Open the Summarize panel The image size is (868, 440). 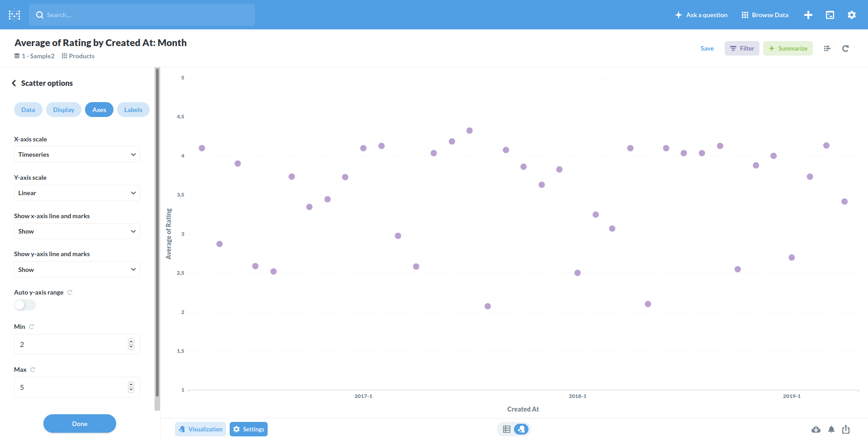(x=788, y=48)
